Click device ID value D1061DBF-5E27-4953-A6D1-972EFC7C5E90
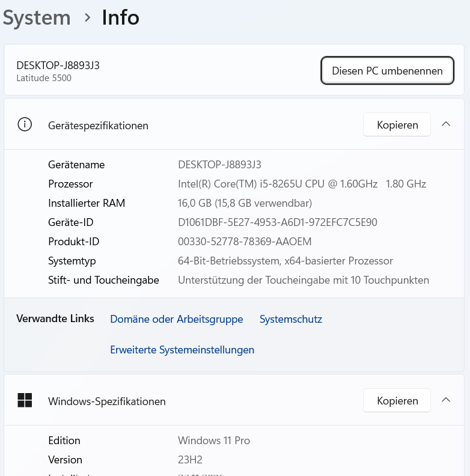This screenshot has height=476, width=470. [x=278, y=222]
